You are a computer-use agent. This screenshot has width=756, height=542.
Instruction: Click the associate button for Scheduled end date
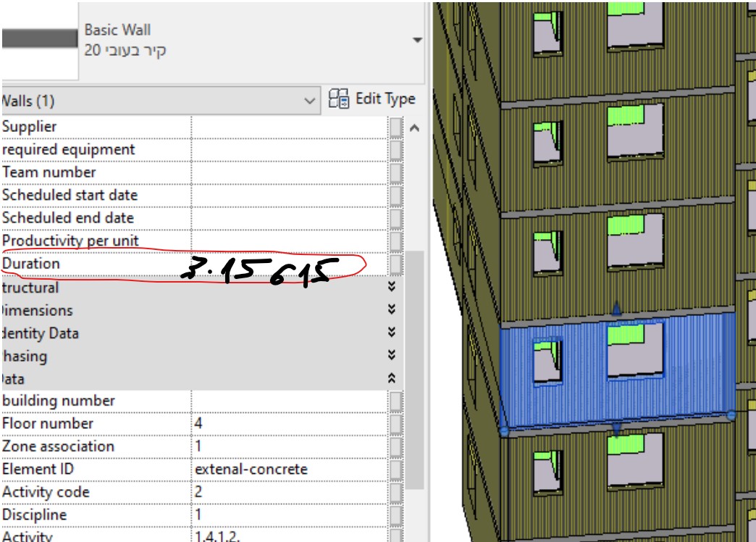pos(396,219)
